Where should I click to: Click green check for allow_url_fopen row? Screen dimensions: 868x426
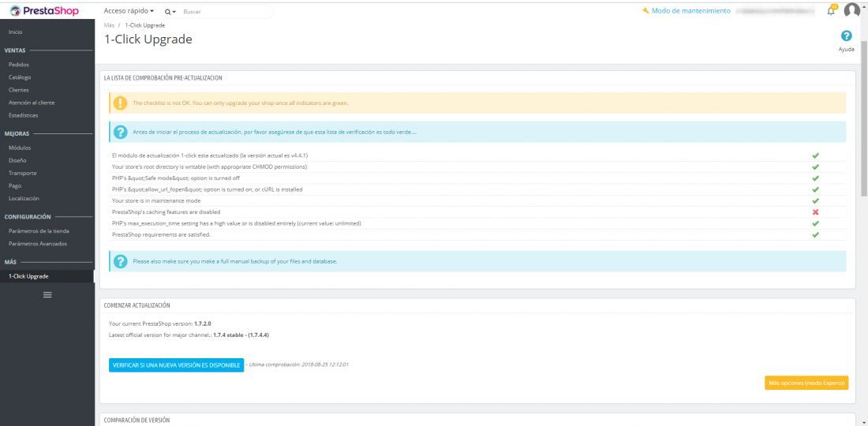click(x=815, y=189)
